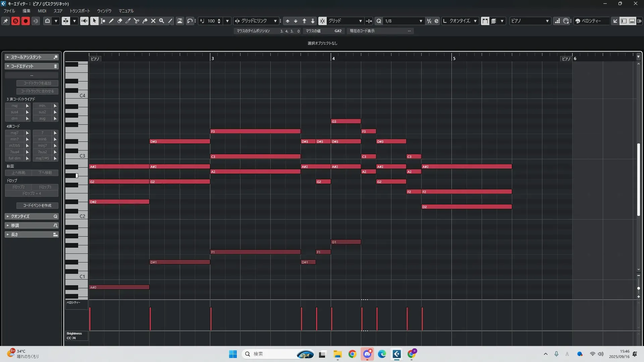Select the Erase tool in toolbar
This screenshot has width=644, height=362.
click(x=120, y=21)
